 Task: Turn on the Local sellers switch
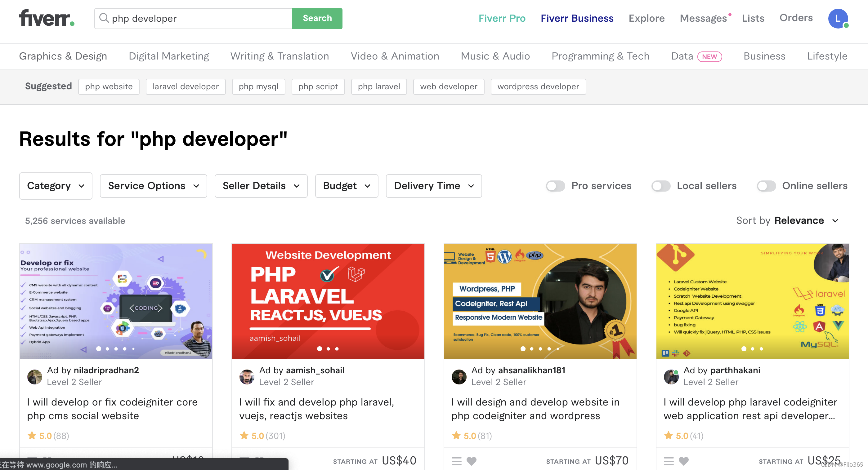click(x=661, y=186)
